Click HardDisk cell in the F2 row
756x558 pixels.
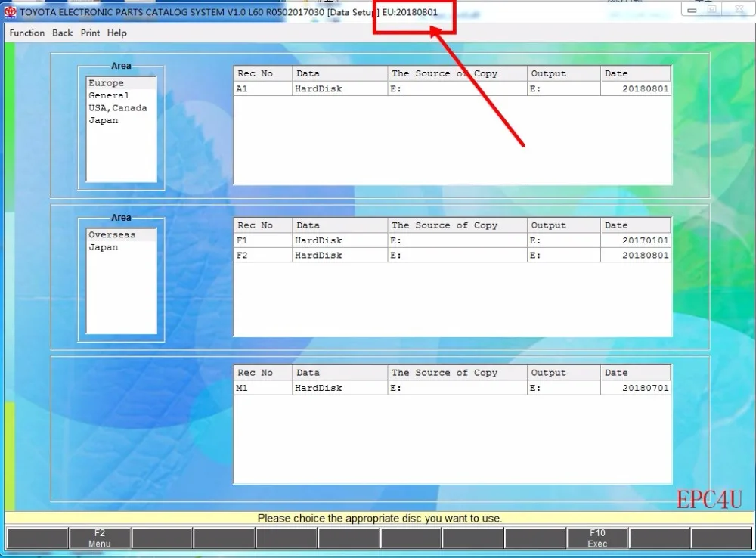340,255
